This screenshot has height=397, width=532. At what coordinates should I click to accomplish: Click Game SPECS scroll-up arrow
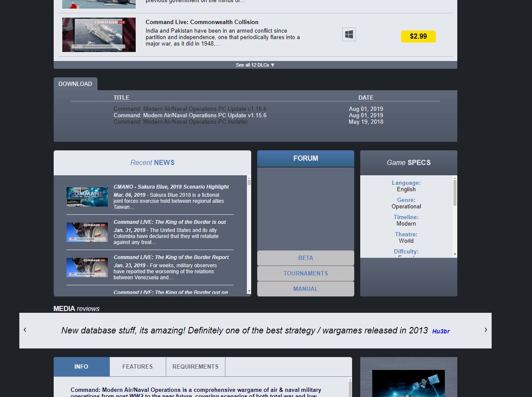click(x=455, y=177)
